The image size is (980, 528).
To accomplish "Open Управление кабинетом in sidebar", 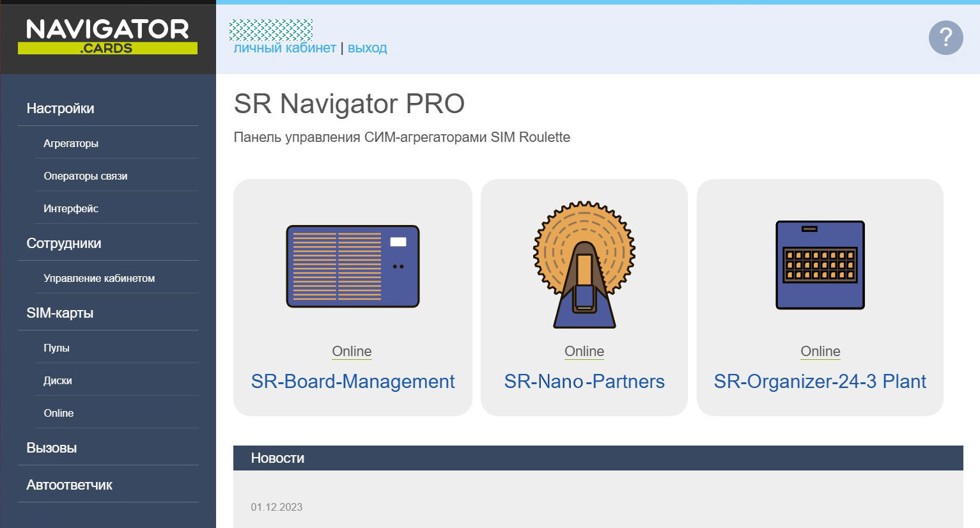I will (x=99, y=278).
